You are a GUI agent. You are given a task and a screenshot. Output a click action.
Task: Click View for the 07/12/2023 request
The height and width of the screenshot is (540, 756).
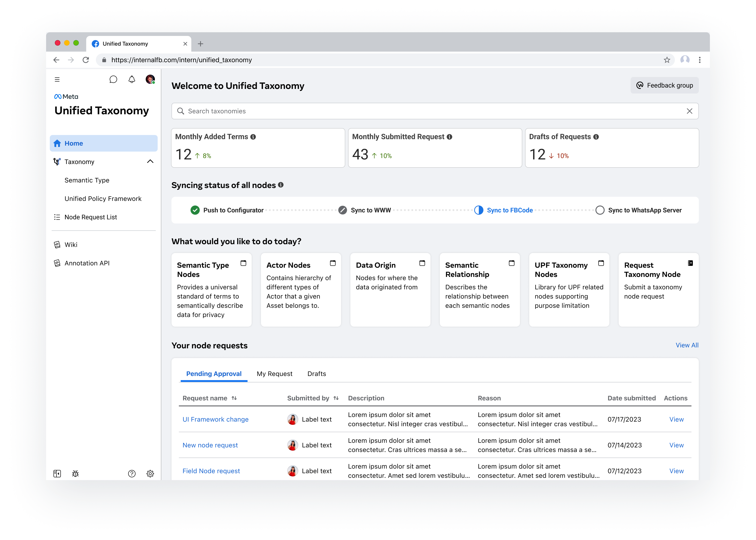pos(676,471)
